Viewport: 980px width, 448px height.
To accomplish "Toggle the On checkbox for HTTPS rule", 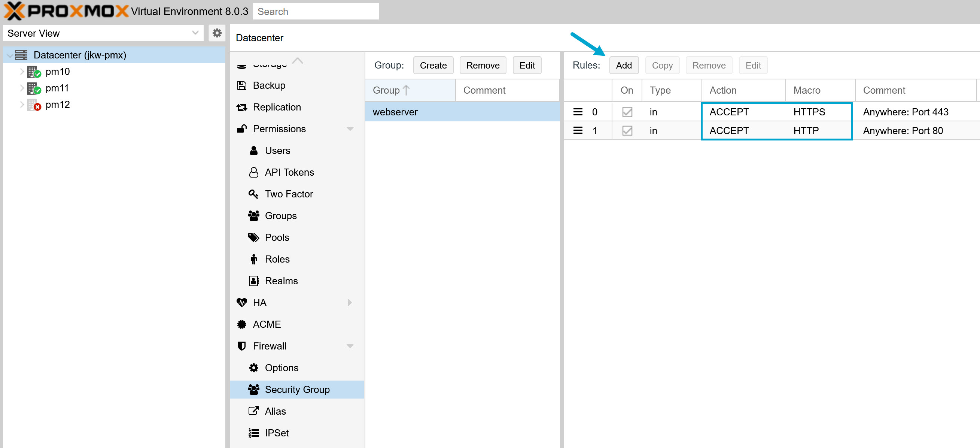I will 627,112.
